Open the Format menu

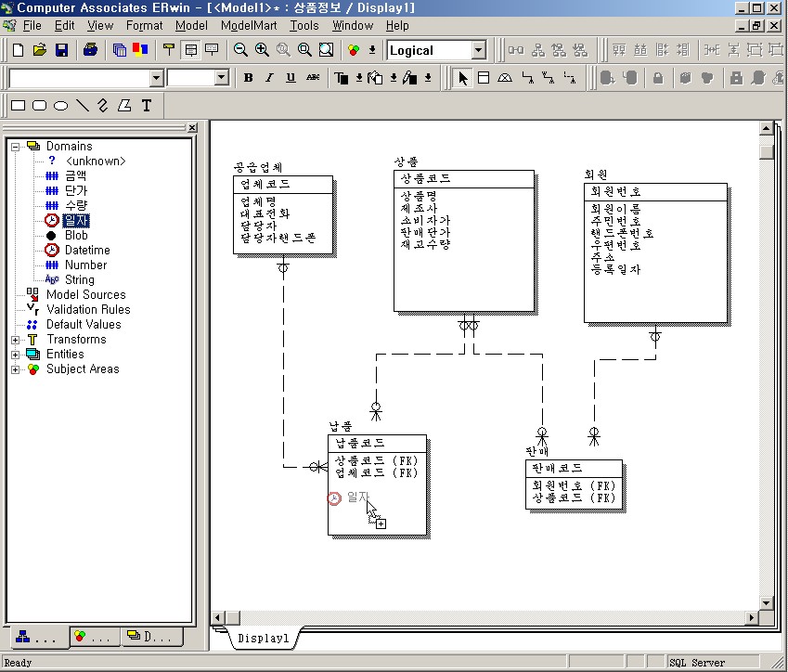pos(144,26)
